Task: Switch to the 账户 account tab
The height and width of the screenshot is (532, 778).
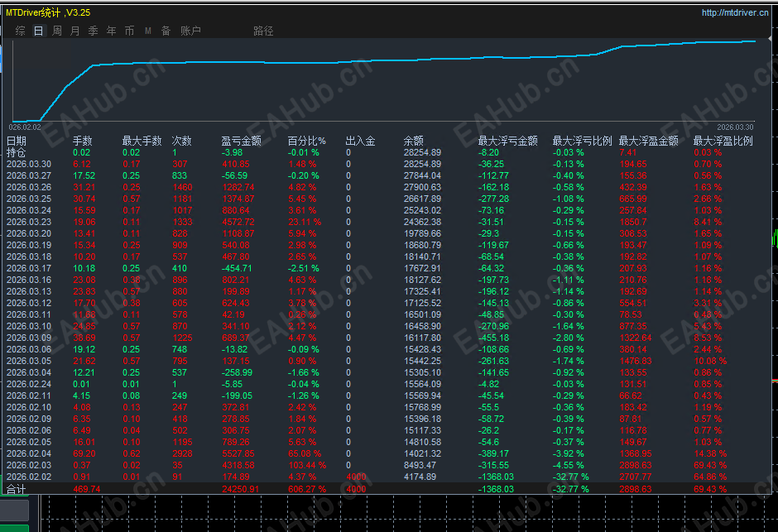Action: click(190, 31)
